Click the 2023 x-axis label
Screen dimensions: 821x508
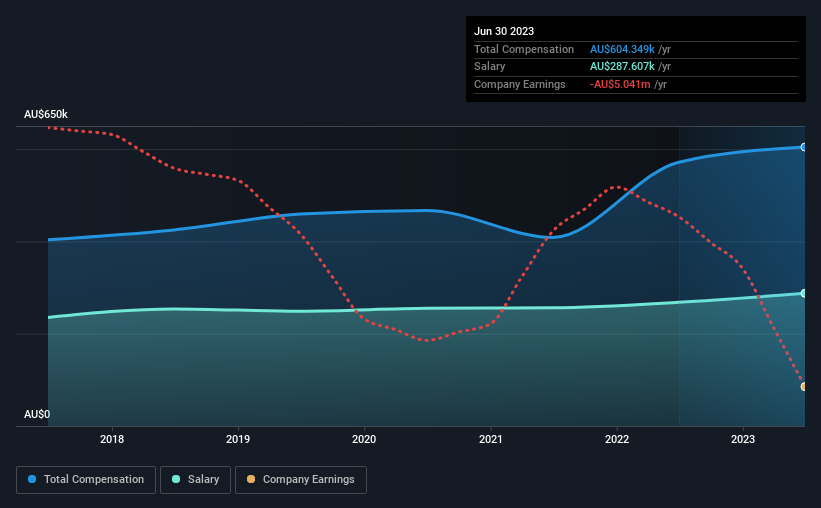point(743,439)
